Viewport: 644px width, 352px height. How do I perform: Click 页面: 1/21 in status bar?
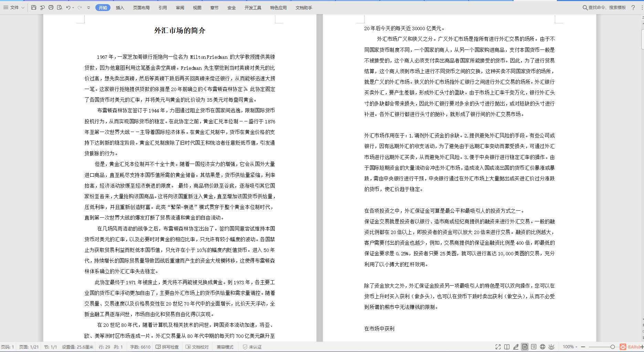coord(29,347)
